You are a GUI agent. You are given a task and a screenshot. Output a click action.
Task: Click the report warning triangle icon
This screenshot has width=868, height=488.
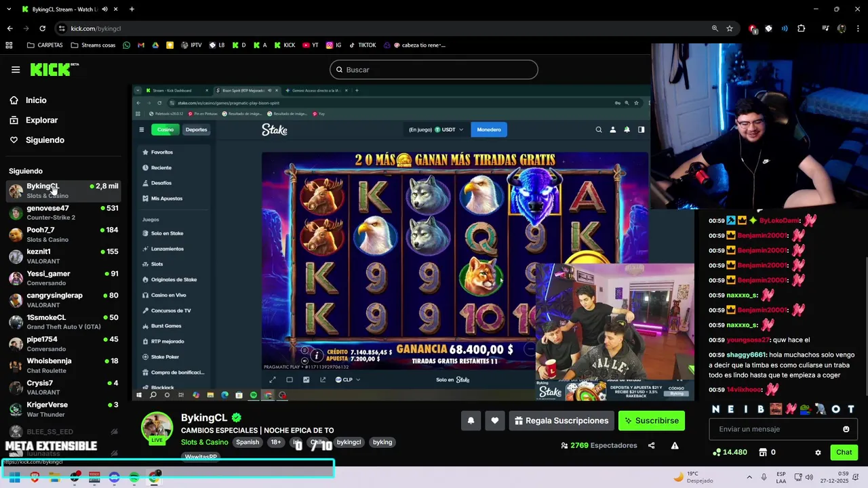point(675,445)
